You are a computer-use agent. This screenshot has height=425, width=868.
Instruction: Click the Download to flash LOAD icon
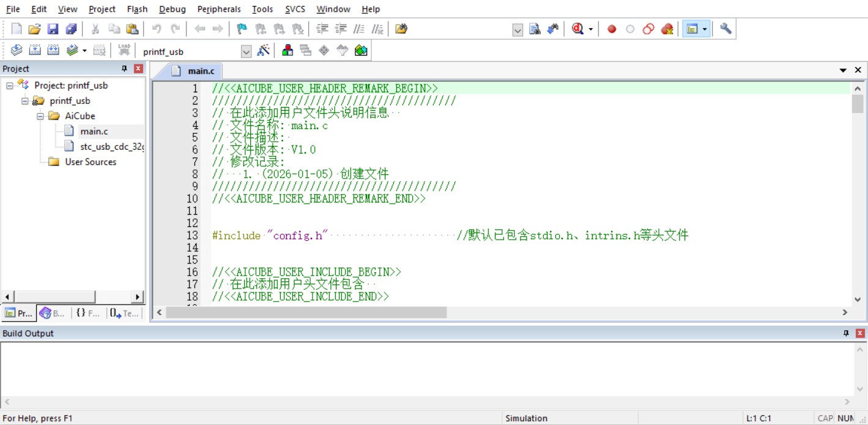[124, 51]
